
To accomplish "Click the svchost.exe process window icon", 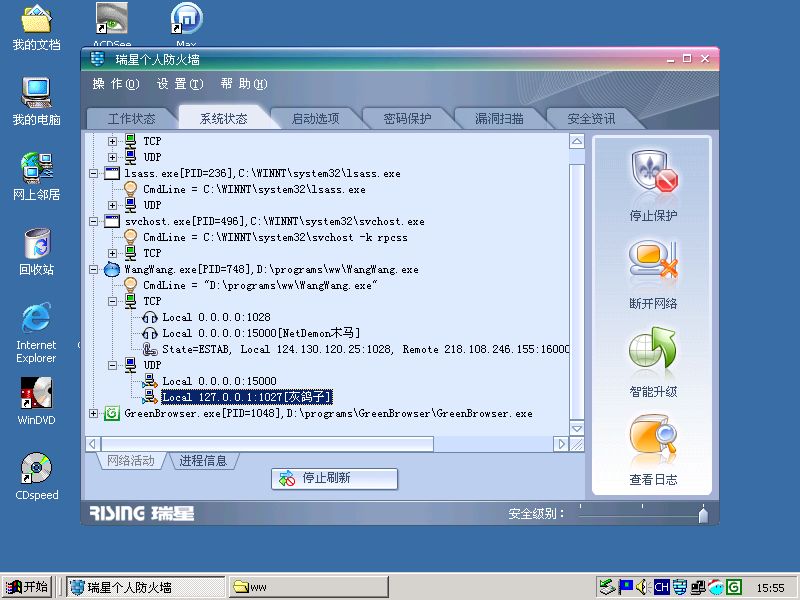I will pos(112,221).
